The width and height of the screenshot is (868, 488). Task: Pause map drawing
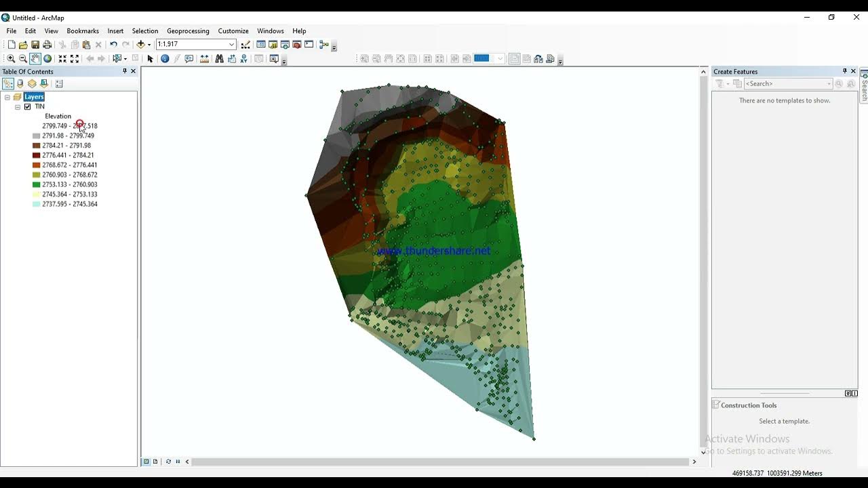point(178,462)
